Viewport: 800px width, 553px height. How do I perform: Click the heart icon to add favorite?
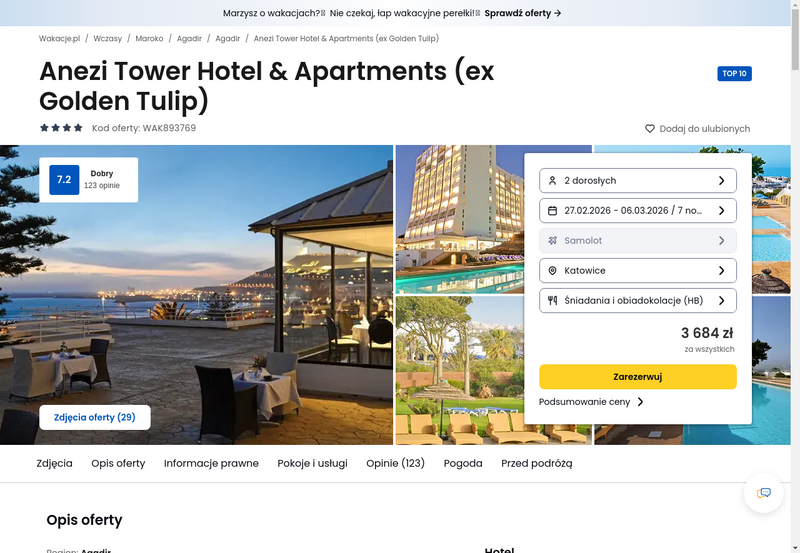[x=649, y=129]
